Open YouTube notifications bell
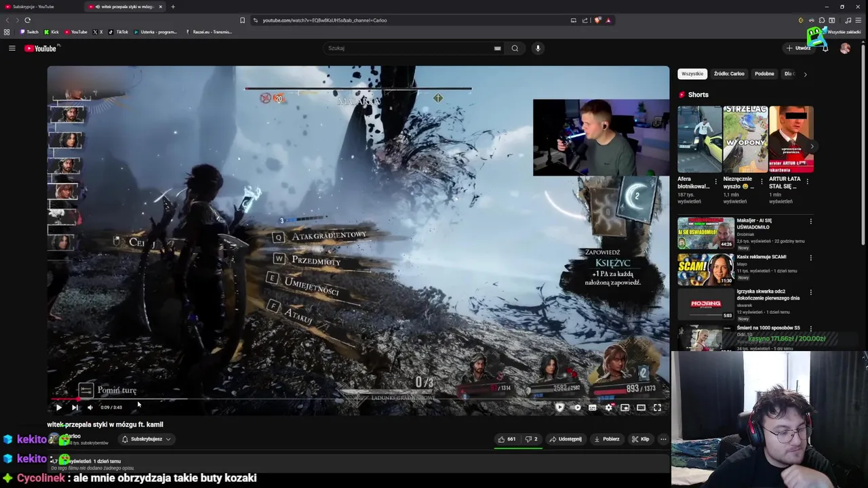The height and width of the screenshot is (488, 868). click(825, 48)
